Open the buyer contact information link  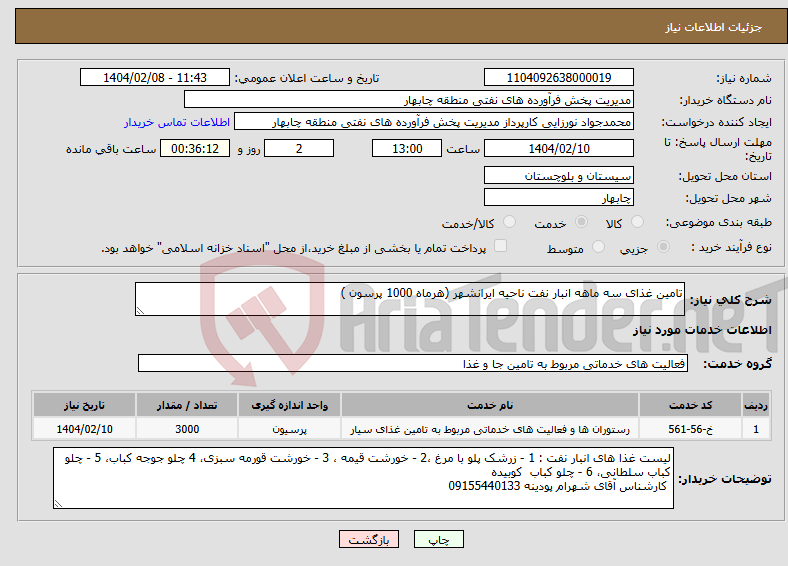tap(177, 122)
